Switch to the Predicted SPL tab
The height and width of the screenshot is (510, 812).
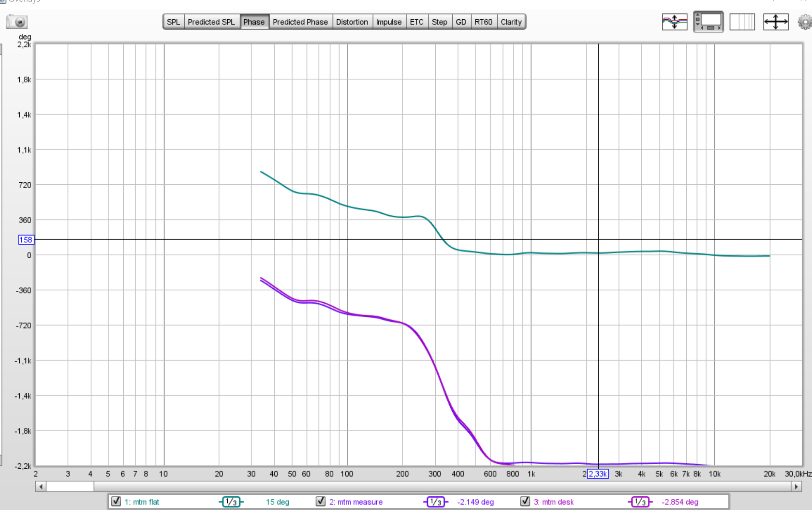point(211,22)
